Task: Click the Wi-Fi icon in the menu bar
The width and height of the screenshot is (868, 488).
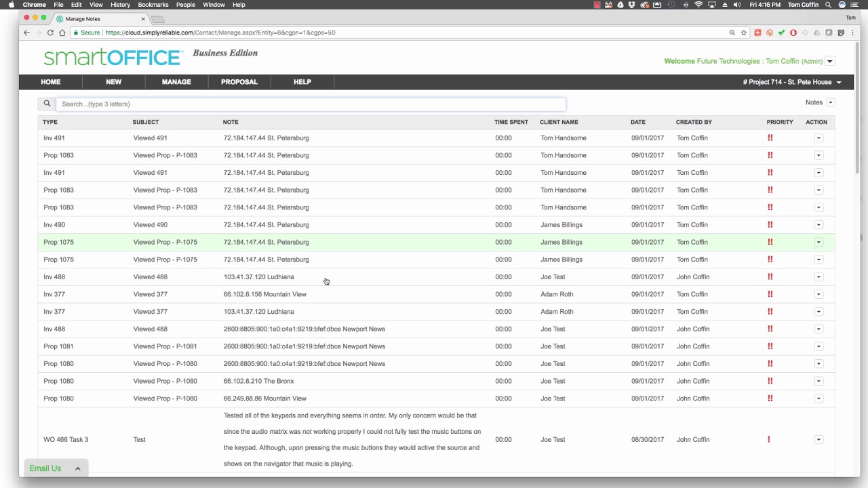Action: pyautogui.click(x=698, y=5)
